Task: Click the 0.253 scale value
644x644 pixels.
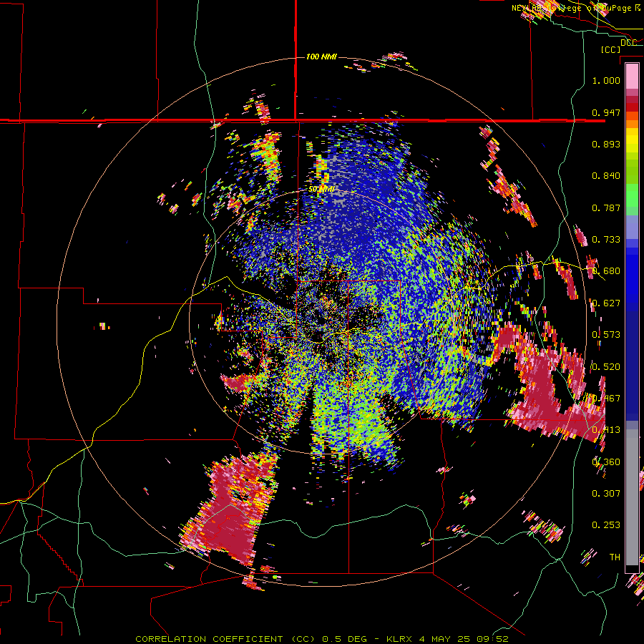Action: (x=606, y=525)
